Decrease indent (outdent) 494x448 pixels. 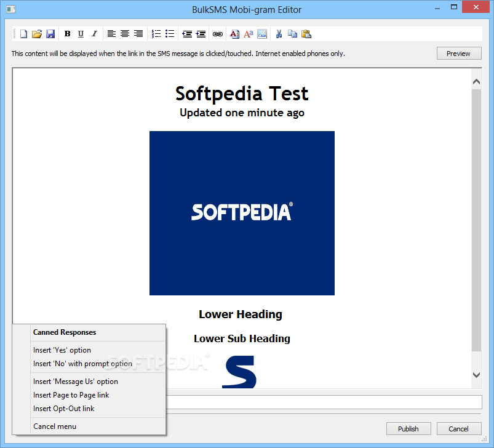pyautogui.click(x=187, y=34)
